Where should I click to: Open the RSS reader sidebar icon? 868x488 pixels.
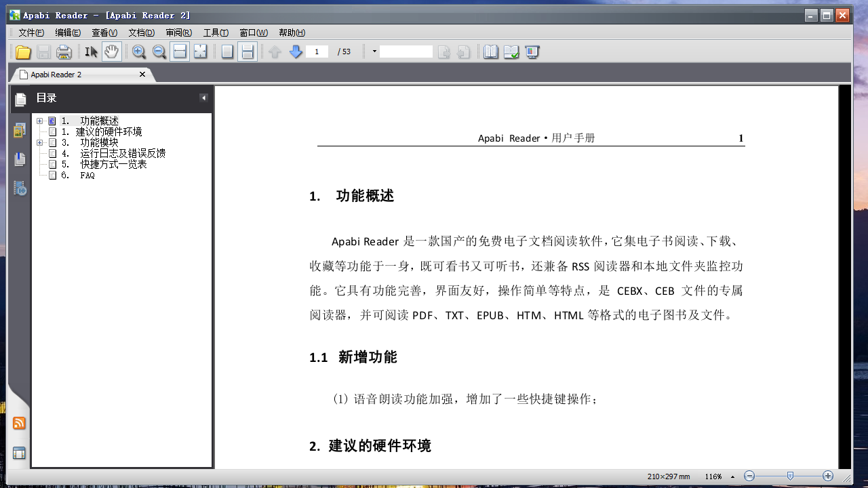(18, 423)
